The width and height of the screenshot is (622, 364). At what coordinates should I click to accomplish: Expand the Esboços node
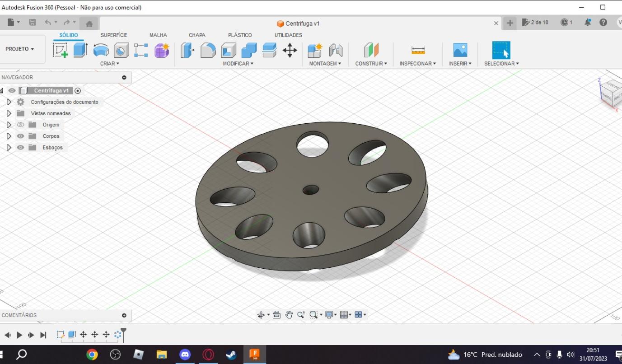(9, 147)
